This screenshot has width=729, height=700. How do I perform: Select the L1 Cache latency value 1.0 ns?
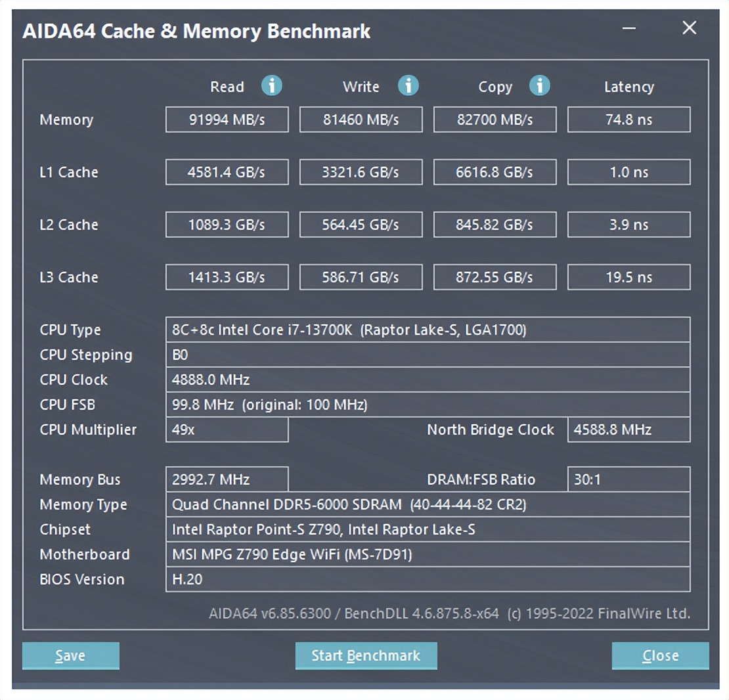coord(628,172)
